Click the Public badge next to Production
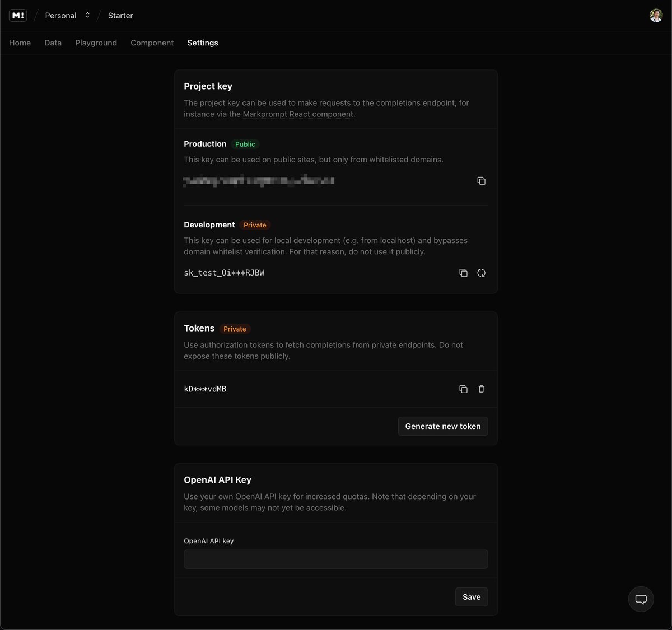The height and width of the screenshot is (630, 672). (245, 144)
